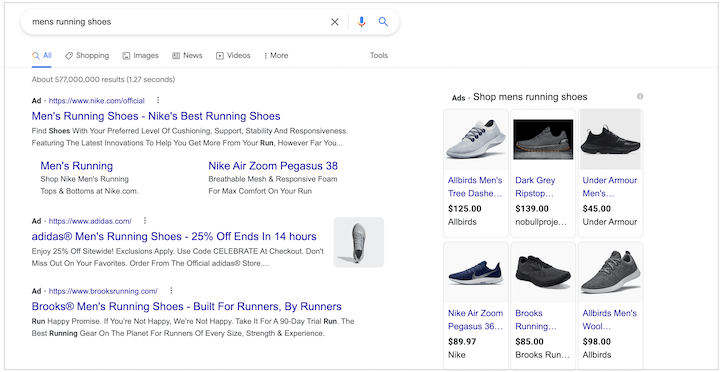Open the News tab
The width and height of the screenshot is (720, 372).
point(187,56)
